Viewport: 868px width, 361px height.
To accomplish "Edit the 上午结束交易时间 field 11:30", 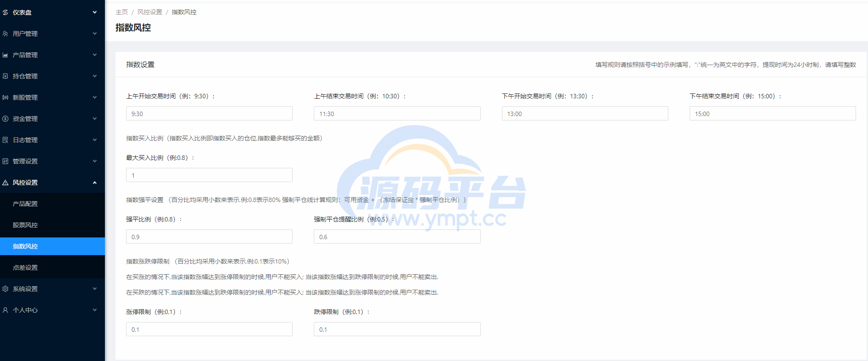I will (397, 113).
